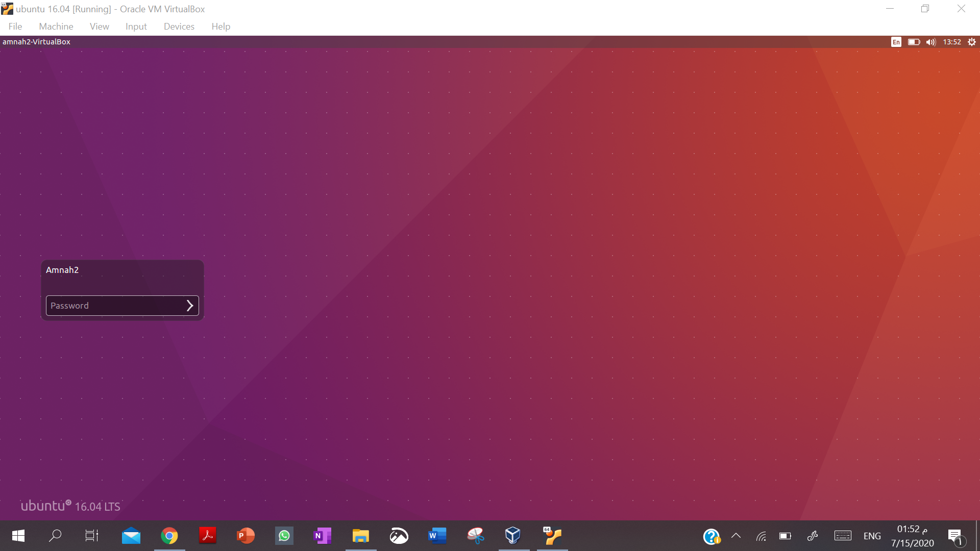The image size is (980, 551).
Task: Open Adobe Acrobat from the taskbar
Action: [x=207, y=536]
